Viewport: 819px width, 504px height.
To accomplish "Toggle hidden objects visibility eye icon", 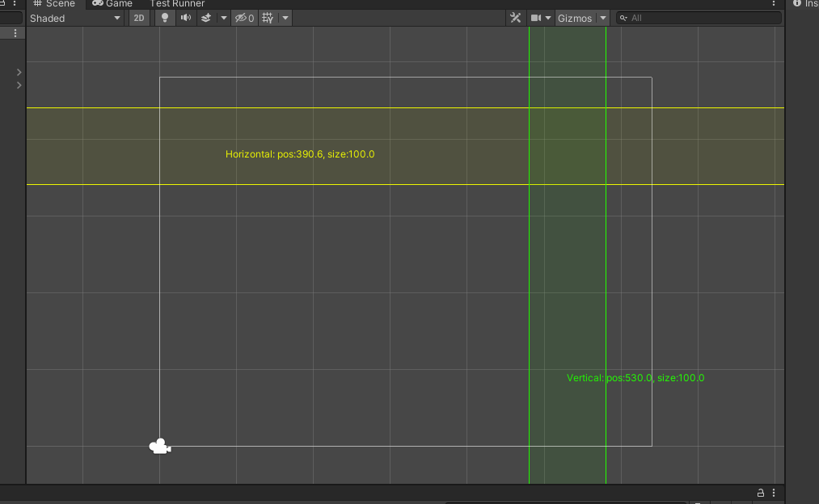I will click(244, 18).
